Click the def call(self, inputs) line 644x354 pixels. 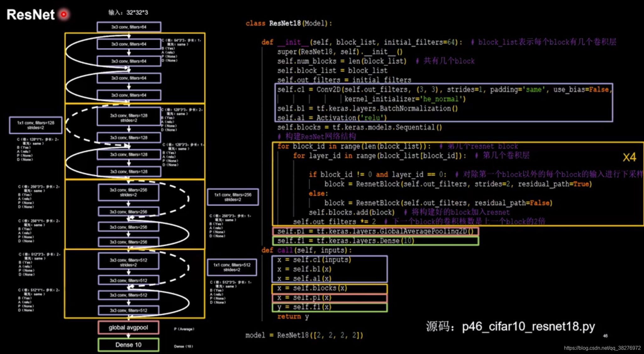[x=307, y=250]
